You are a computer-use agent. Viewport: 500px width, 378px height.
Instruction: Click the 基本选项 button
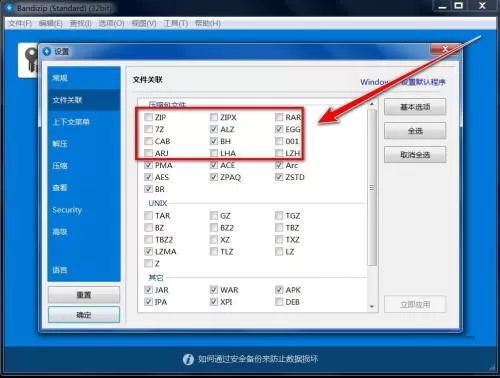(x=415, y=107)
